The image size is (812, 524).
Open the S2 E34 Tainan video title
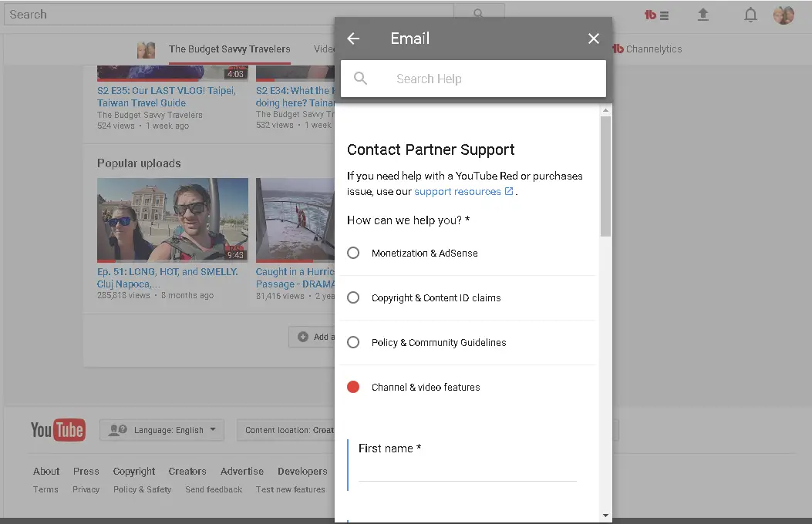295,97
